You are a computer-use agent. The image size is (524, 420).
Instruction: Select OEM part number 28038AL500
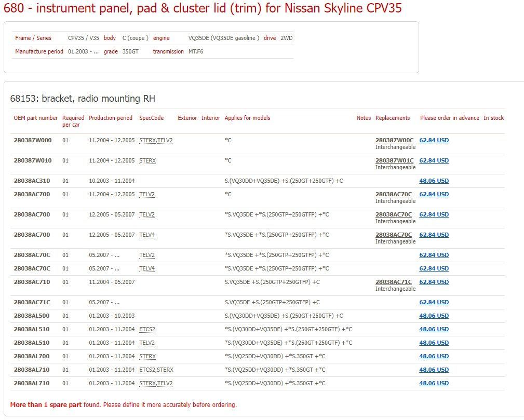pyautogui.click(x=32, y=316)
